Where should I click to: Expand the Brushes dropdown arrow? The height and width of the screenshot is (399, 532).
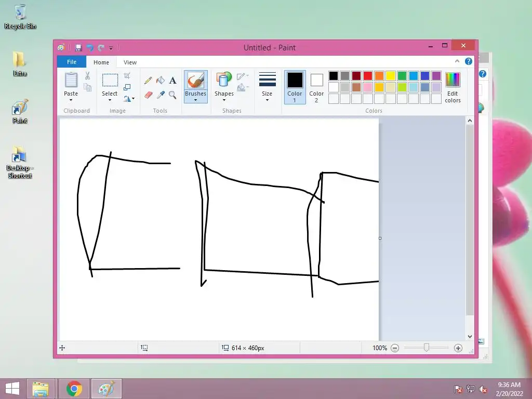point(196,100)
